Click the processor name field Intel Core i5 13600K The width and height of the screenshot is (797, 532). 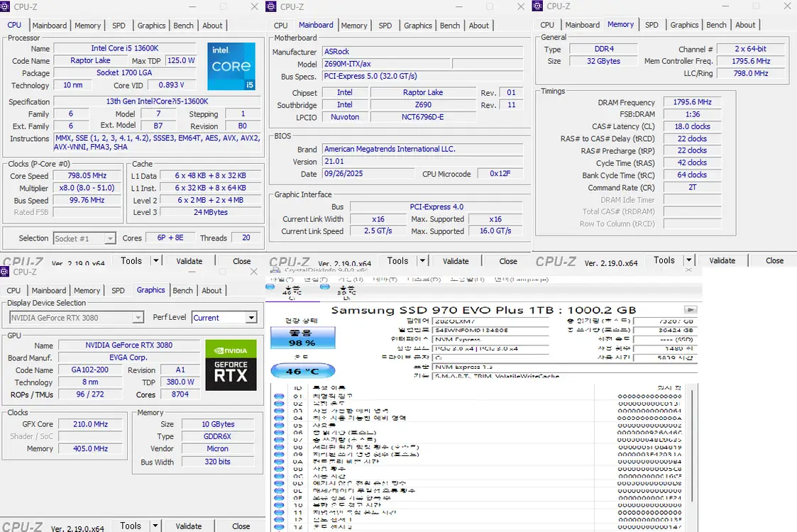[x=125, y=48]
